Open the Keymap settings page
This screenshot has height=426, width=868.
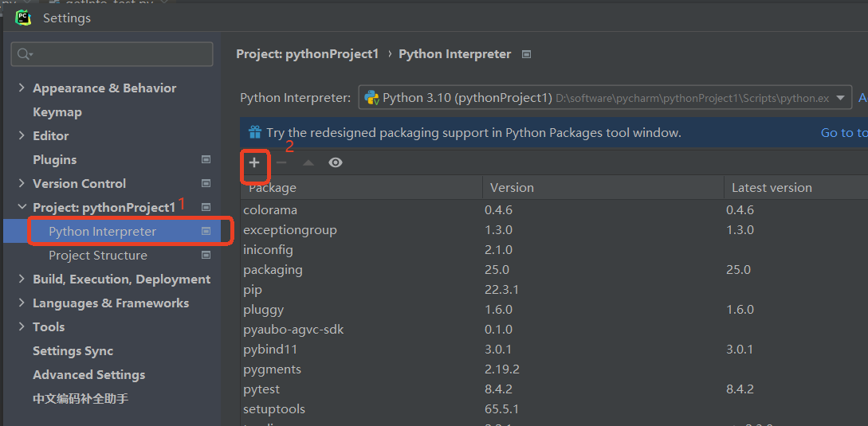[x=57, y=112]
